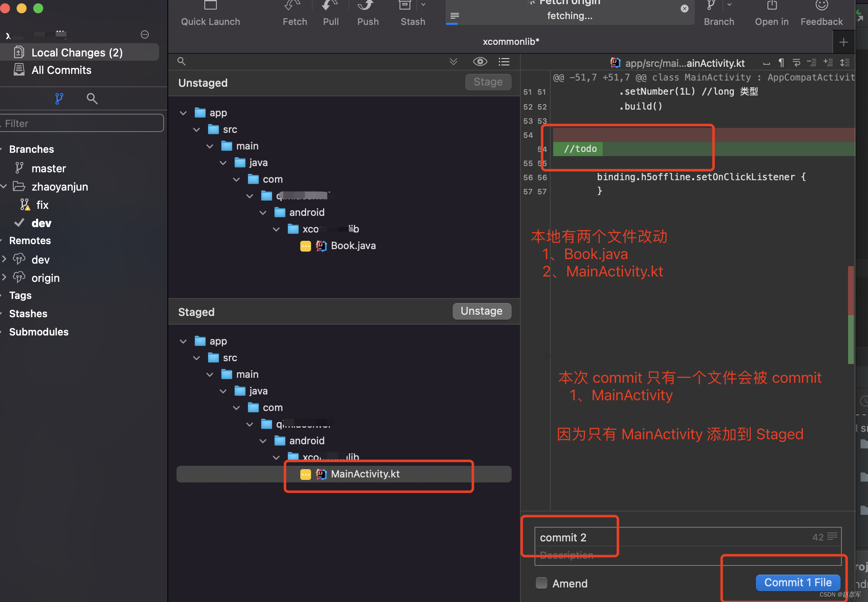Open the Branch dropdown arrow
The image size is (868, 602).
coord(730,5)
